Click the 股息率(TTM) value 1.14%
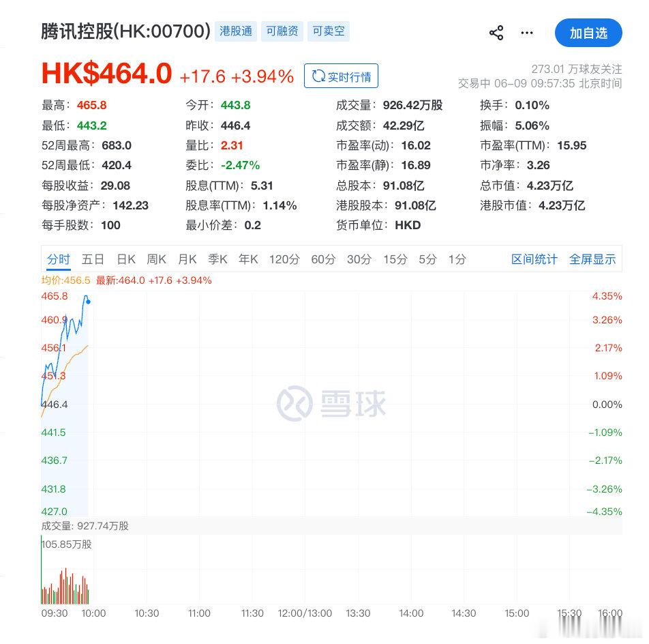Image resolution: width=649 pixels, height=644 pixels. 280,205
